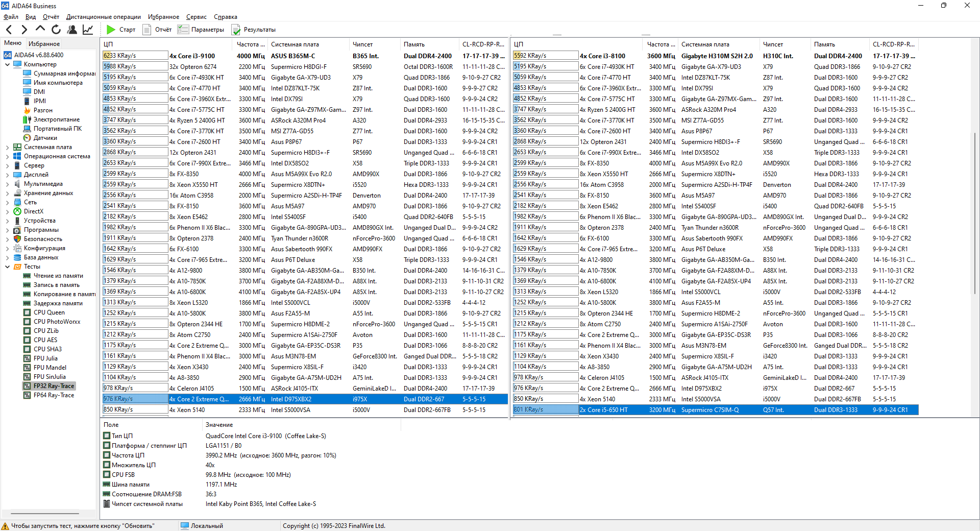Open the Файл menu
This screenshot has width=980, height=531.
11,17
